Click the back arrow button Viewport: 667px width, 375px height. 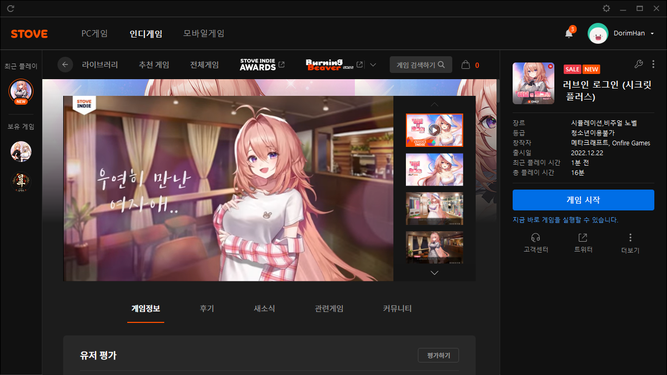click(65, 65)
